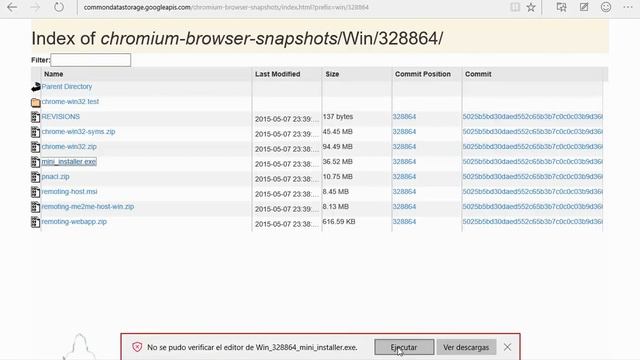640x360 pixels.
Task: Click the 137 bytes size cell
Action: coord(338,117)
